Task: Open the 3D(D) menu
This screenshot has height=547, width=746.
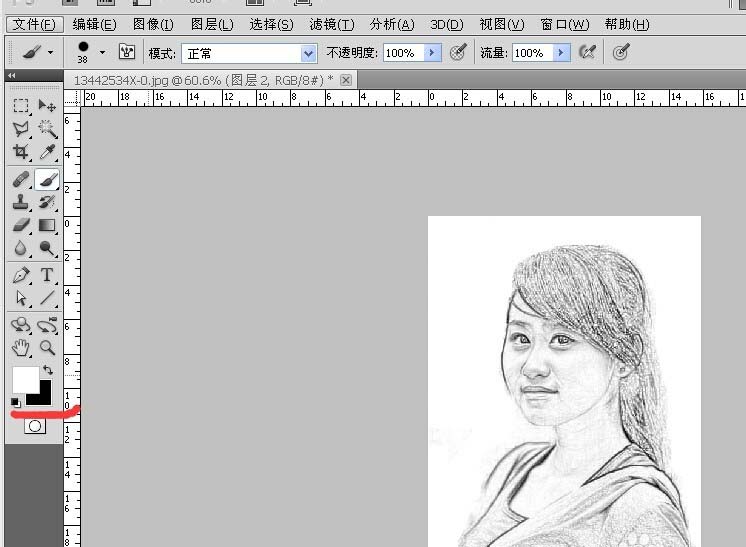Action: 447,24
